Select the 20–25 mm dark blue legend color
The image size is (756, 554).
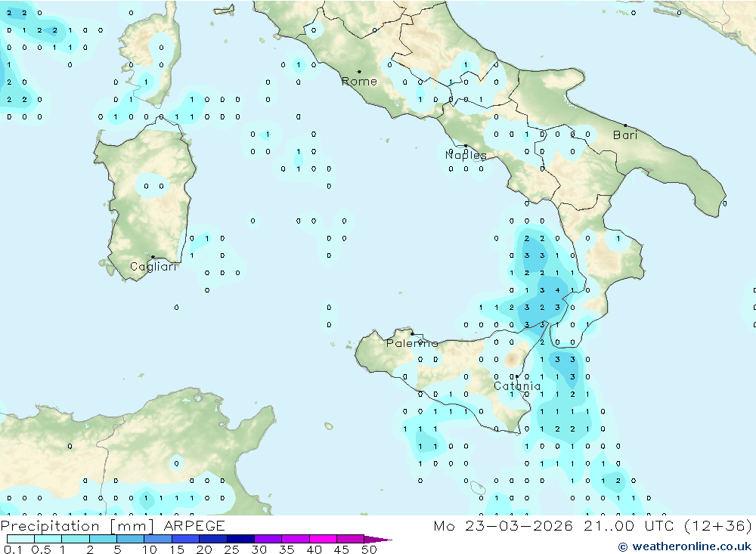213,539
